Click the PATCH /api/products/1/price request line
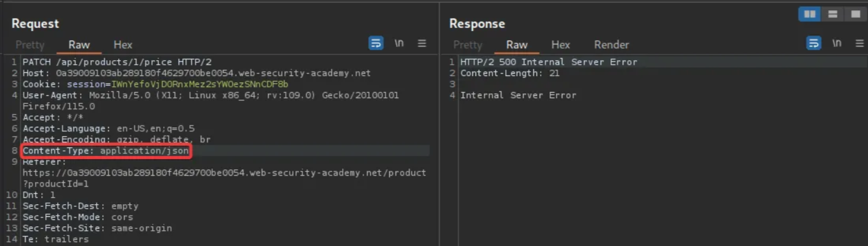 click(117, 62)
